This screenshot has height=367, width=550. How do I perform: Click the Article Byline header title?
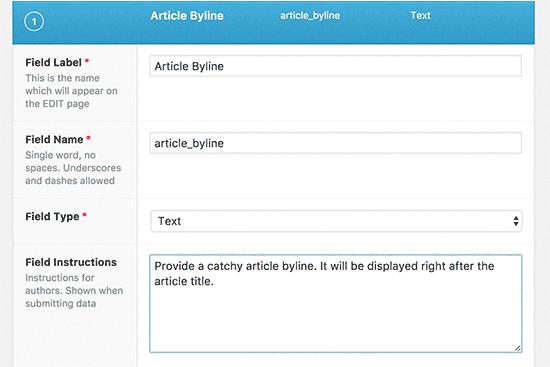tap(187, 16)
